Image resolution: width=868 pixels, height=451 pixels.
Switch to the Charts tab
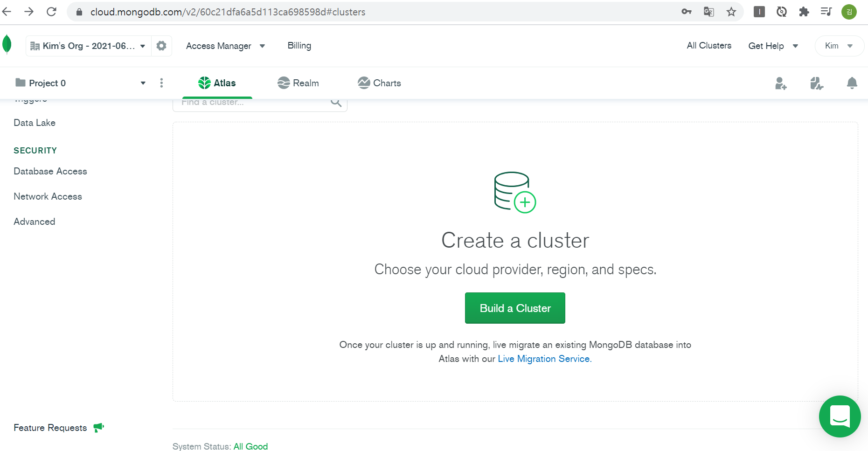point(379,83)
